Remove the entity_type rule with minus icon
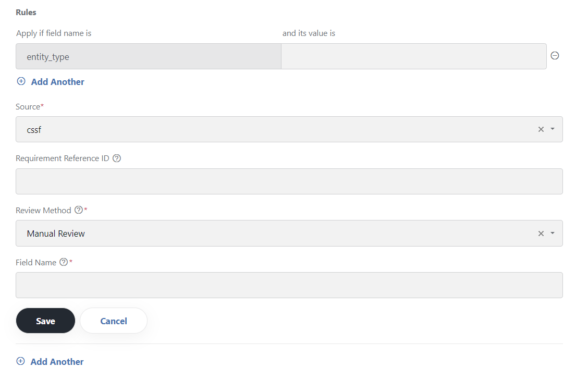The height and width of the screenshot is (380, 588). click(x=555, y=56)
